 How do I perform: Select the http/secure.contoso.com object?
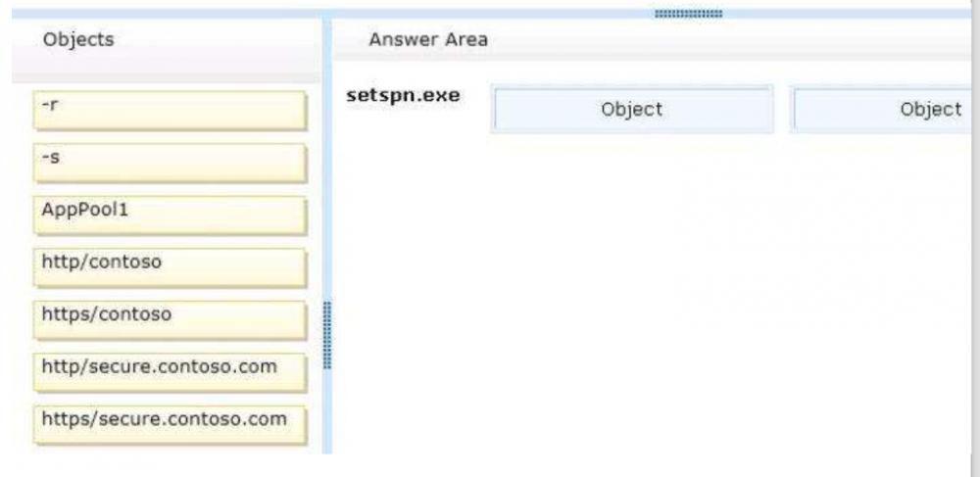click(x=169, y=371)
